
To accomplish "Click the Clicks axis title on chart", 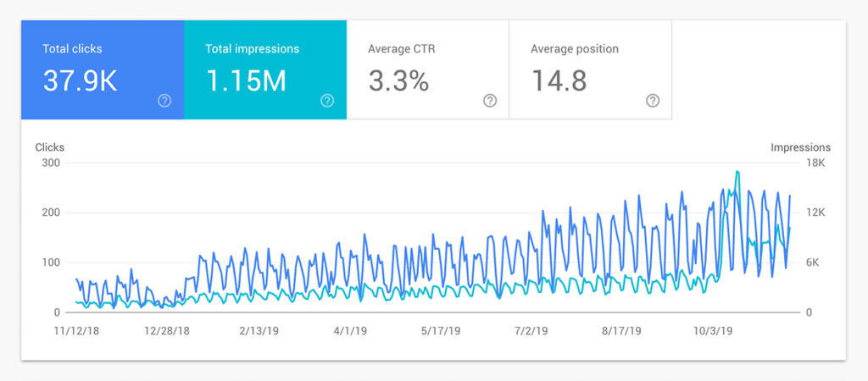I will coord(49,147).
